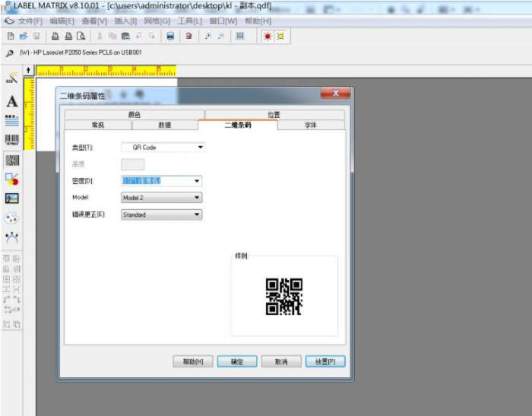This screenshot has height=416, width=532.
Task: Click the 取消 button
Action: [x=281, y=362]
